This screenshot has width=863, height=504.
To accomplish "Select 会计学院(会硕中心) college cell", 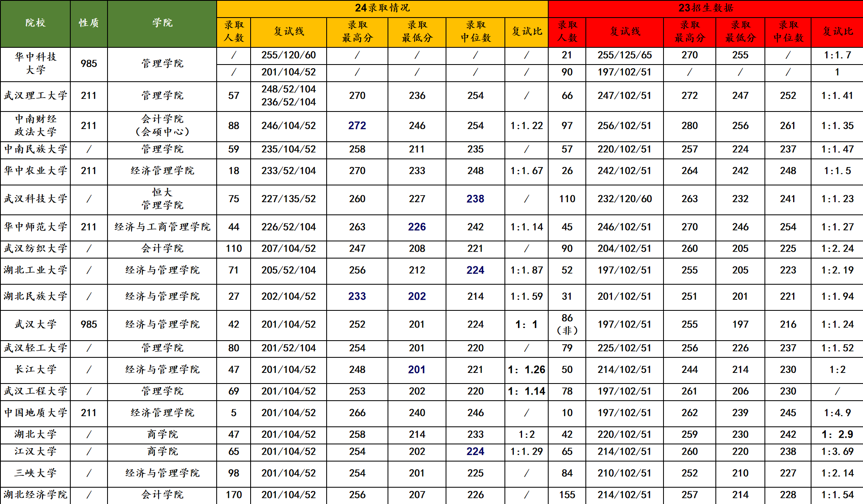I will (162, 126).
